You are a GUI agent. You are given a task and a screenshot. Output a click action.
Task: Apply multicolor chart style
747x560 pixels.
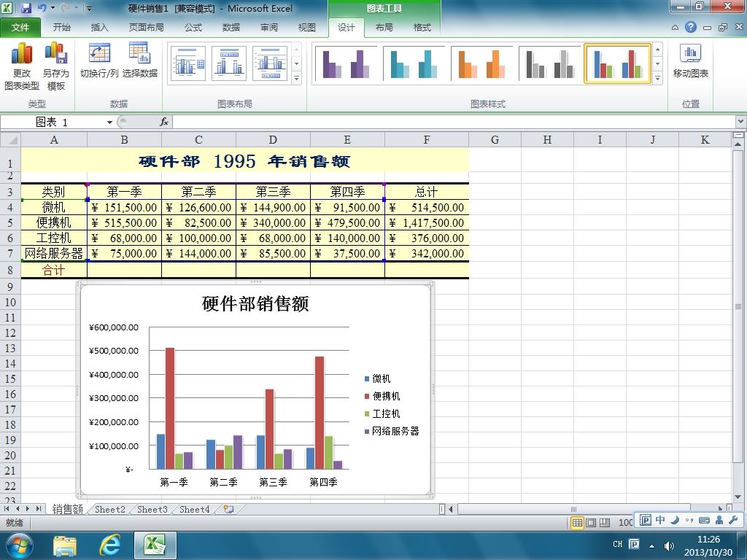point(617,64)
